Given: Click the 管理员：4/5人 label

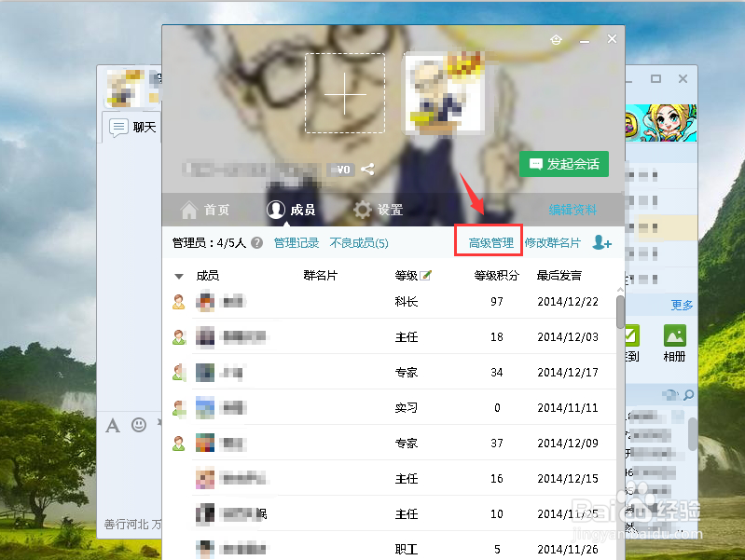Looking at the screenshot, I should click(x=209, y=243).
